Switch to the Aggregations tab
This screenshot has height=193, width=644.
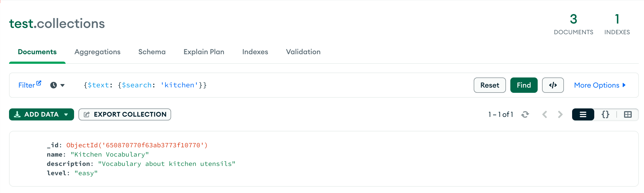(x=97, y=52)
